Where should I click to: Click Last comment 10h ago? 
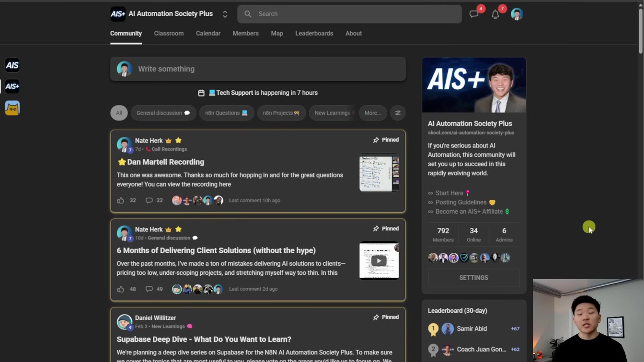(254, 201)
